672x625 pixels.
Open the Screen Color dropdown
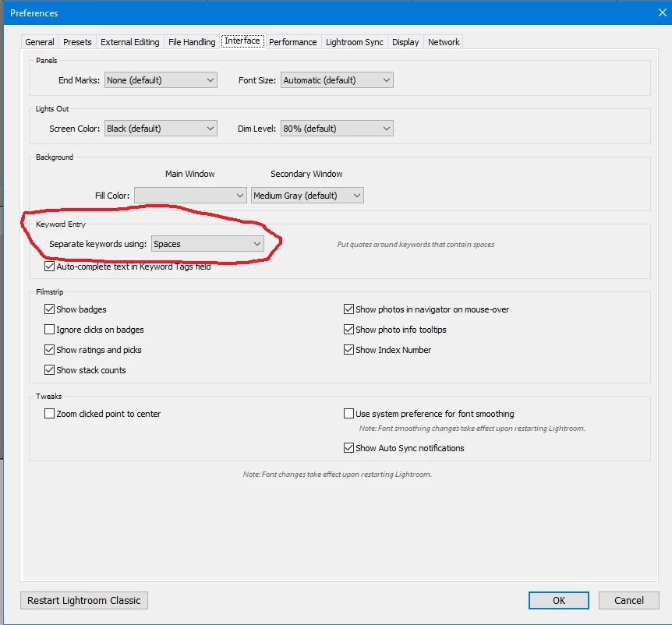(x=161, y=129)
